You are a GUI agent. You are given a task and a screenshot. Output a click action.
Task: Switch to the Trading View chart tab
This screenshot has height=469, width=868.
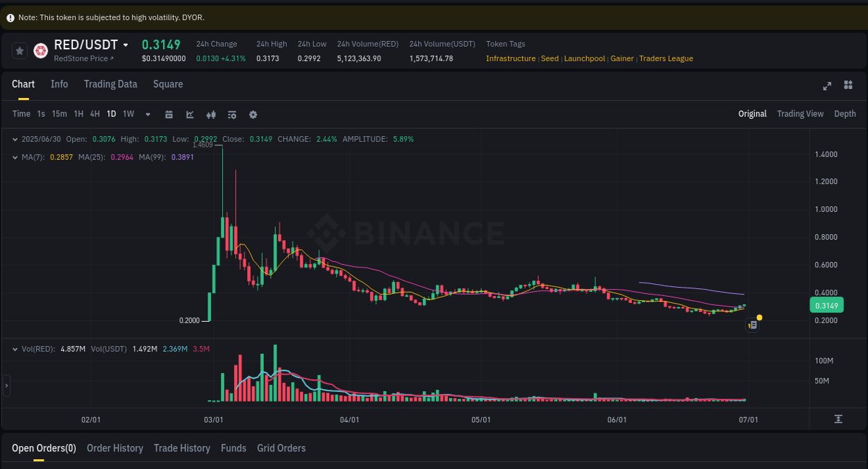pos(800,113)
